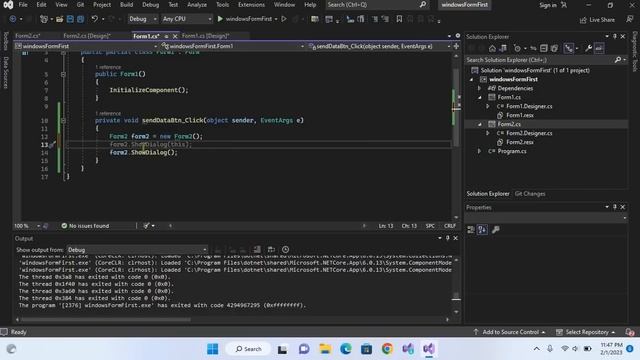Click the No issues found indicator
This screenshot has height=360, width=640.
[x=85, y=226]
